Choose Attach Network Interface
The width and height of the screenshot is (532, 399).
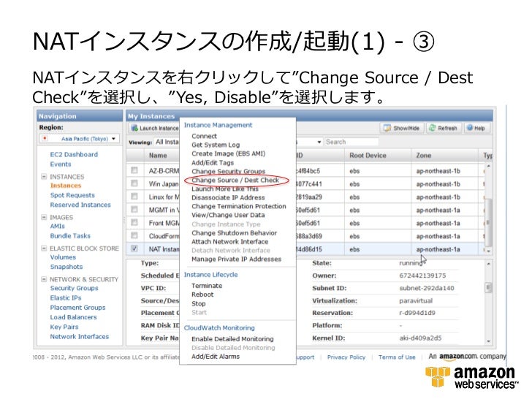click(229, 242)
